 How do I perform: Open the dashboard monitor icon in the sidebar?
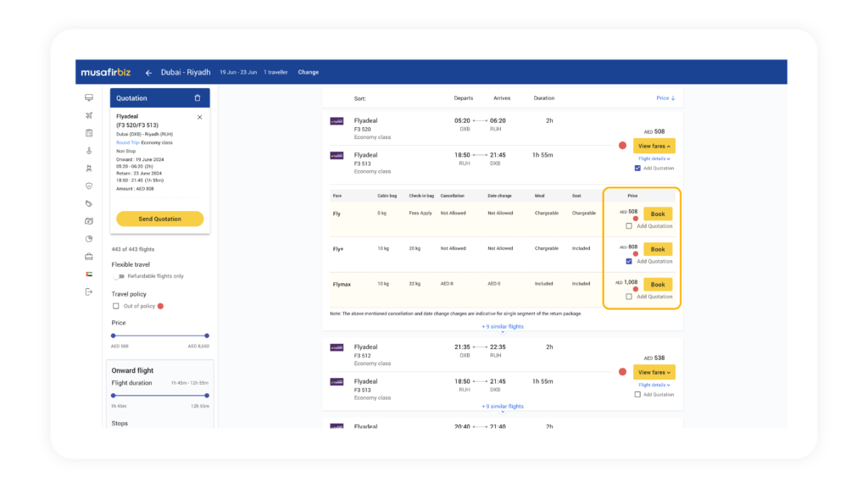pyautogui.click(x=88, y=98)
